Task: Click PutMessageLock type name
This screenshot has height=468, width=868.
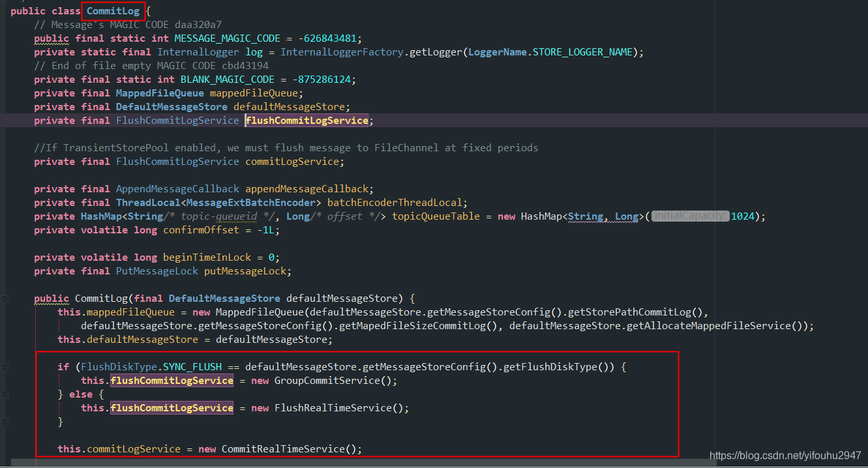Action: click(157, 271)
